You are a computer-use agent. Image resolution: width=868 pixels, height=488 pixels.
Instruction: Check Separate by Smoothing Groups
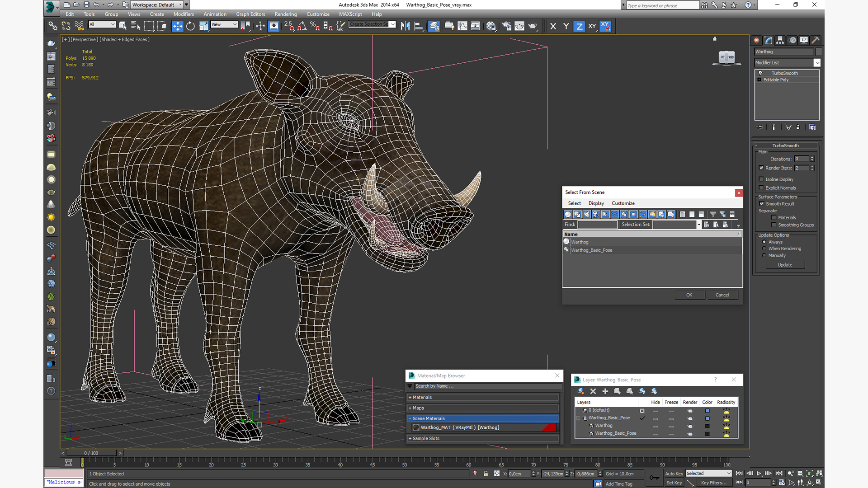[x=774, y=225]
